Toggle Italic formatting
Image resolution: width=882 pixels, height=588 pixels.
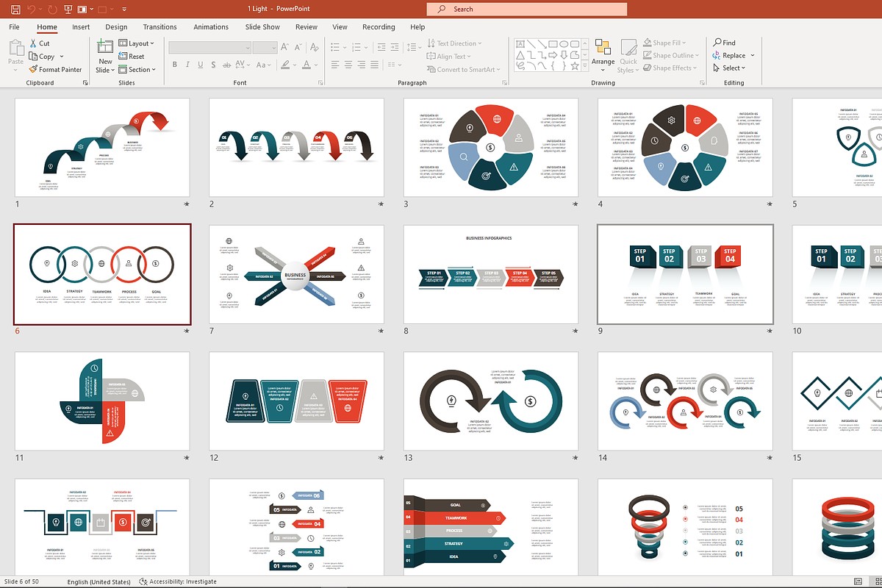[188, 65]
